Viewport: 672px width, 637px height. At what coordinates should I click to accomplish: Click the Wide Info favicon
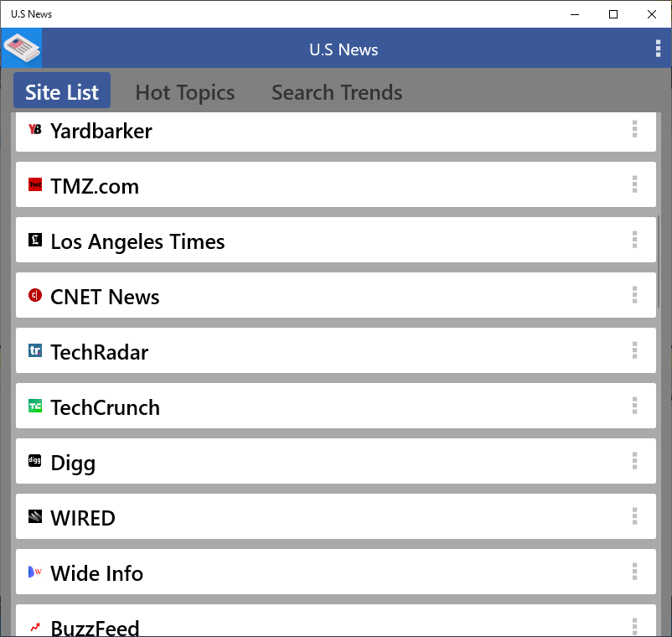point(35,572)
